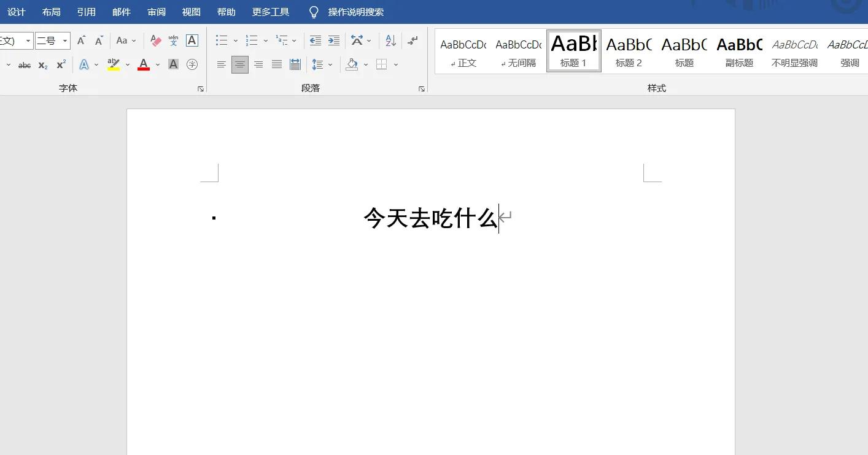The width and height of the screenshot is (868, 455).
Task: Toggle superscript formatting
Action: (x=59, y=64)
